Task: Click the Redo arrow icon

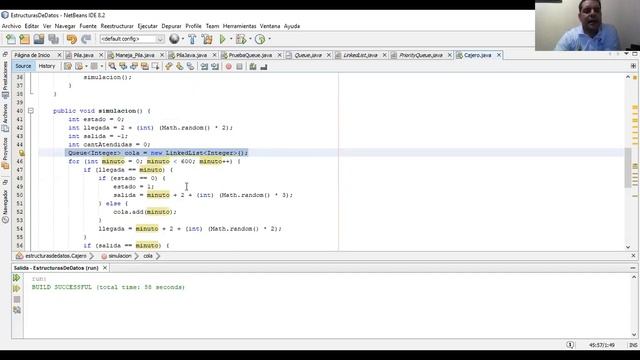Action: point(86,39)
